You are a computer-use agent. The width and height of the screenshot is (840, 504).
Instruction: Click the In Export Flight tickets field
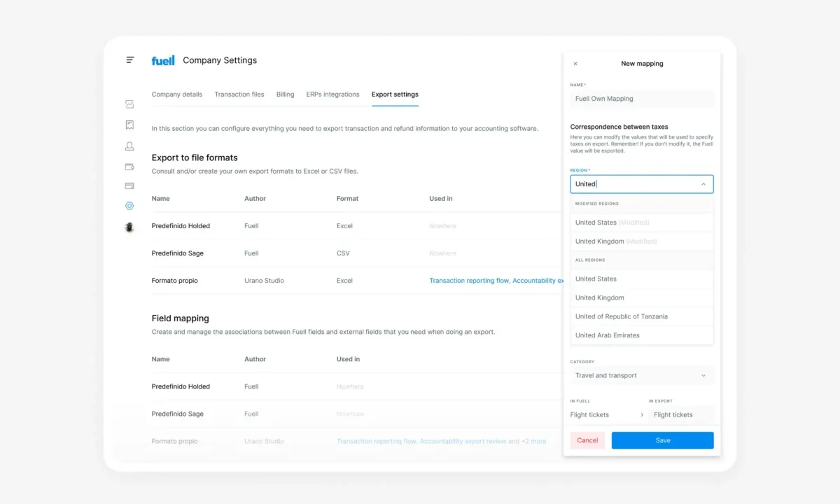(681, 415)
